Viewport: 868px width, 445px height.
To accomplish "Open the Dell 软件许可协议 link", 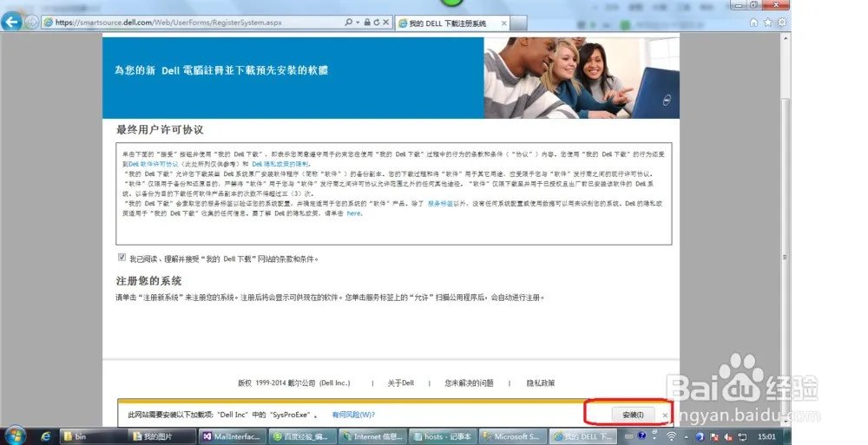I will point(154,165).
